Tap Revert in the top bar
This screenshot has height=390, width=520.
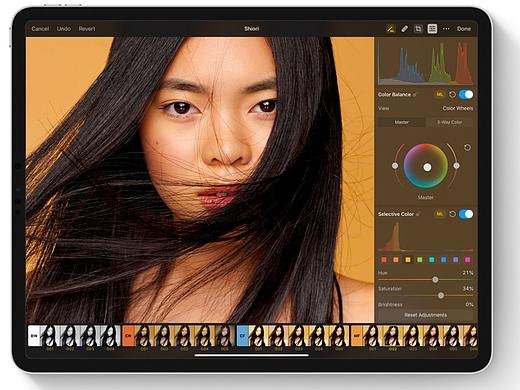tap(87, 29)
